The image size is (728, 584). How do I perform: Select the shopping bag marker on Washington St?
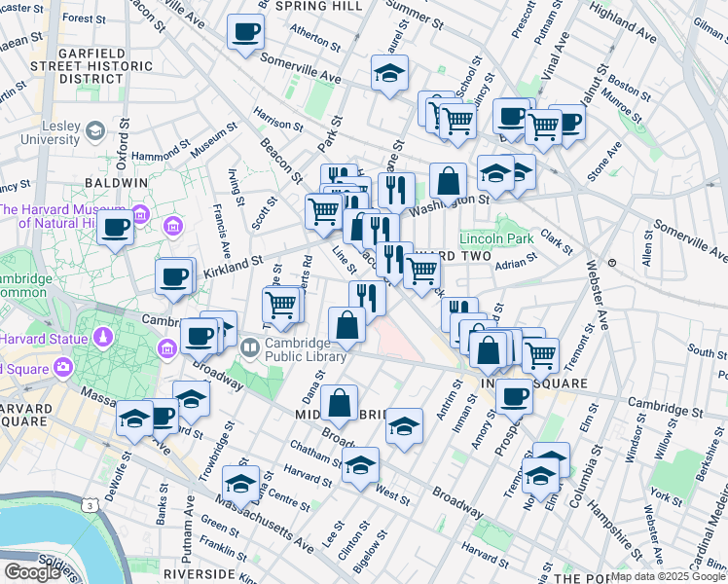pyautogui.click(x=448, y=182)
